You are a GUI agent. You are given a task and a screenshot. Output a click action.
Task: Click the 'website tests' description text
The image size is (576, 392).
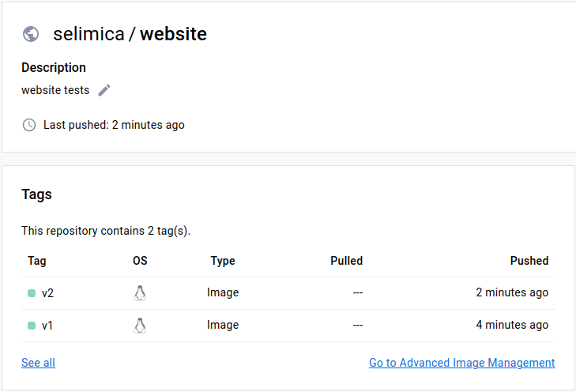tap(55, 90)
